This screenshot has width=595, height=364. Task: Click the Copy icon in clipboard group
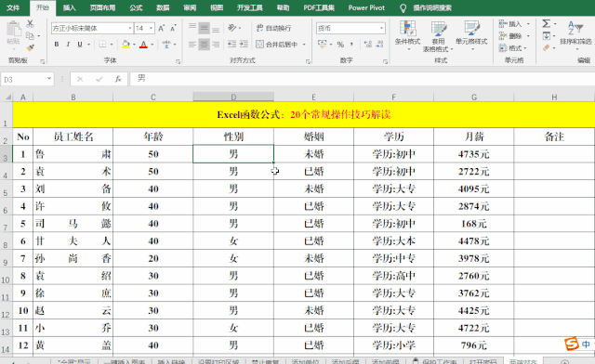30,35
